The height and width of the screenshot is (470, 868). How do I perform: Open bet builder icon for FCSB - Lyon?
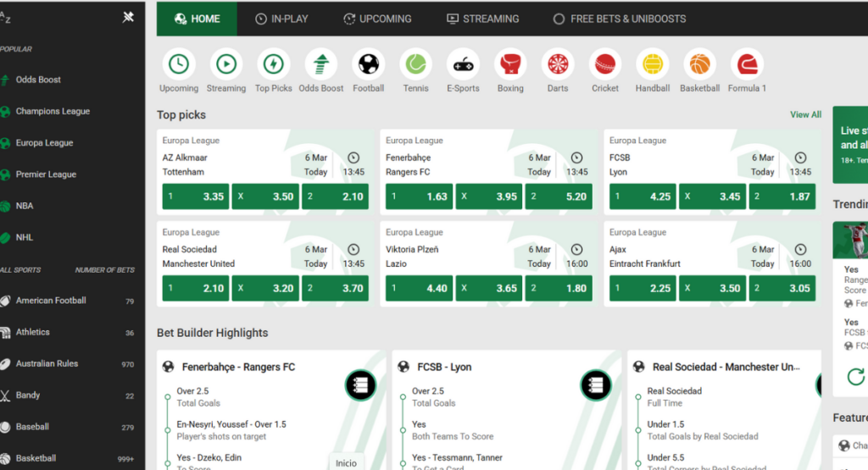pyautogui.click(x=596, y=384)
